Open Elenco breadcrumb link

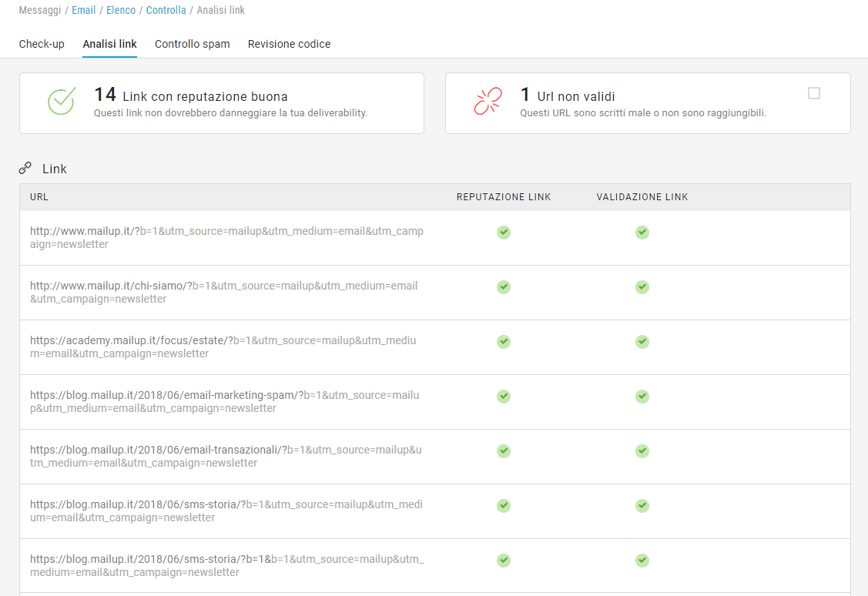121,10
